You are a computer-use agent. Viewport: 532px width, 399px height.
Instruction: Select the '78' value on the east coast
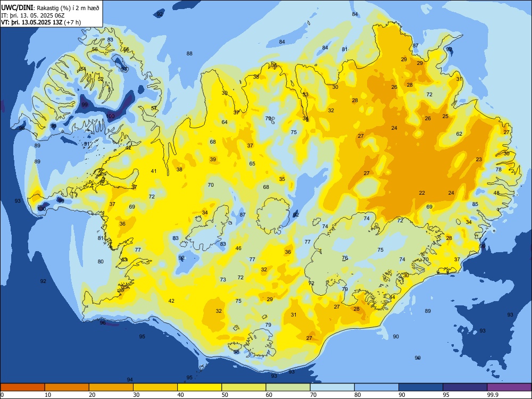498,169
